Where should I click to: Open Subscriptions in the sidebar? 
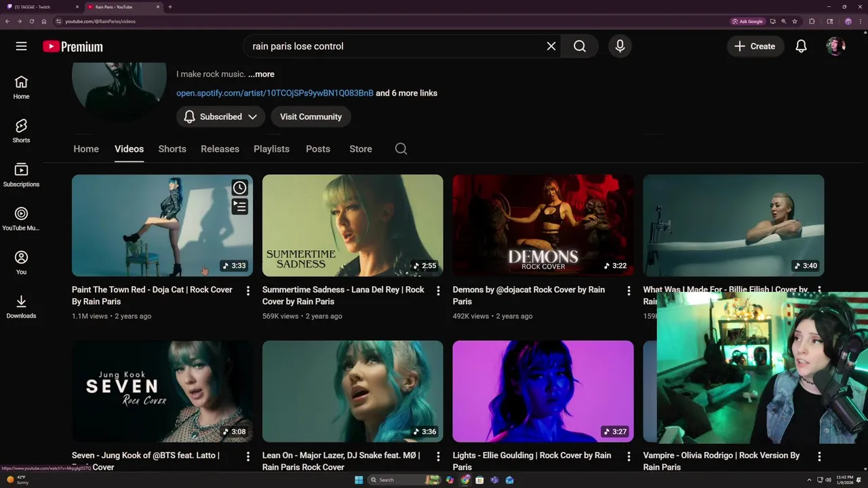click(21, 176)
